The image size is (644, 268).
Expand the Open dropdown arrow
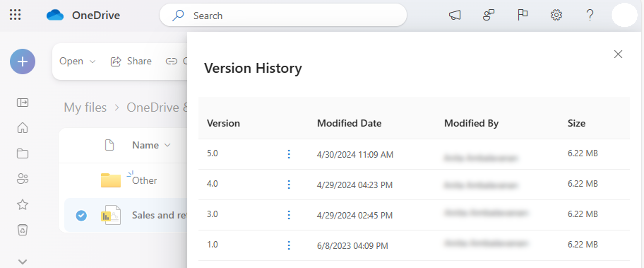(x=92, y=62)
